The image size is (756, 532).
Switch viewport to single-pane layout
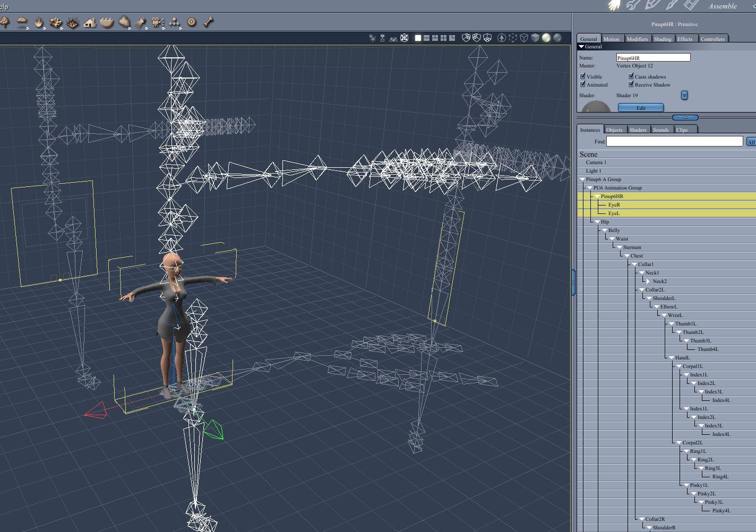418,38
